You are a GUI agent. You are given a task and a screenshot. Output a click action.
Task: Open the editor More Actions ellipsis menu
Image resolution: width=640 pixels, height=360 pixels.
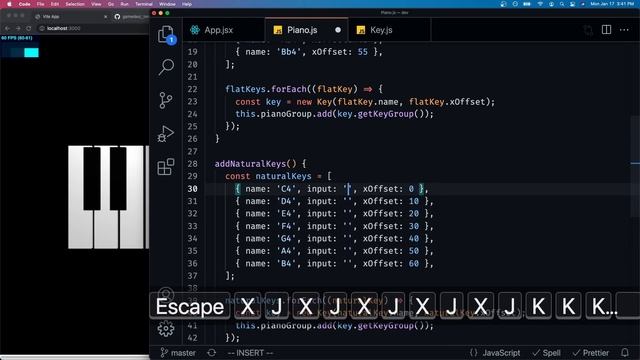click(624, 30)
